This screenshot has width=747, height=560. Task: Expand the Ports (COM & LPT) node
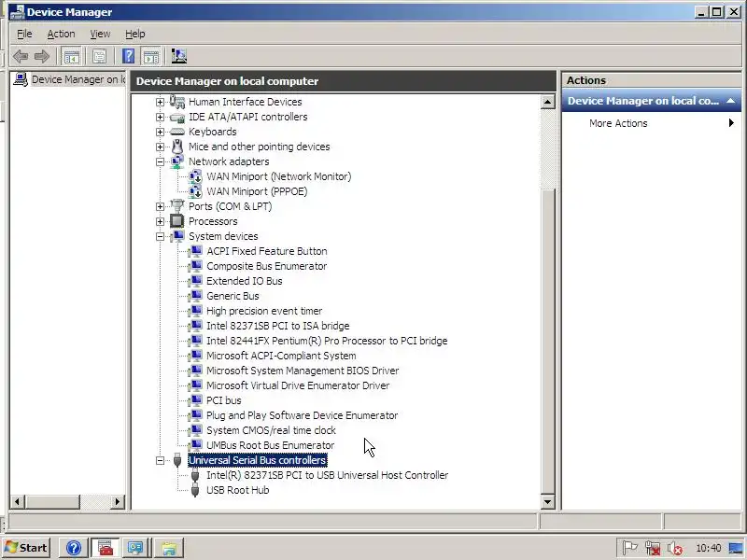(x=160, y=206)
